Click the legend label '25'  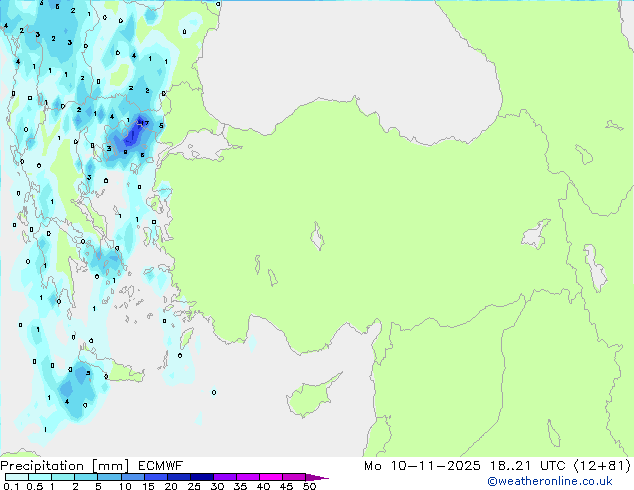click(194, 486)
